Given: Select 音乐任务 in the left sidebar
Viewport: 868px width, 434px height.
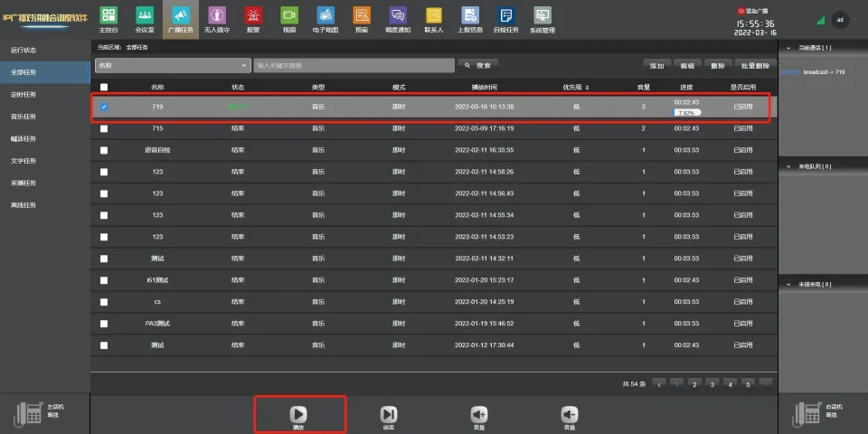Looking at the screenshot, I should 24,117.
